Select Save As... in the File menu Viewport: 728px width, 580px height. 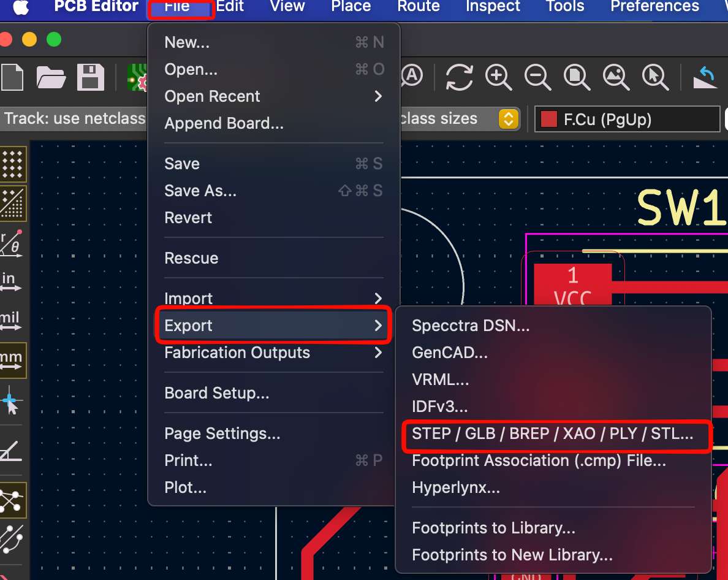tap(274, 191)
